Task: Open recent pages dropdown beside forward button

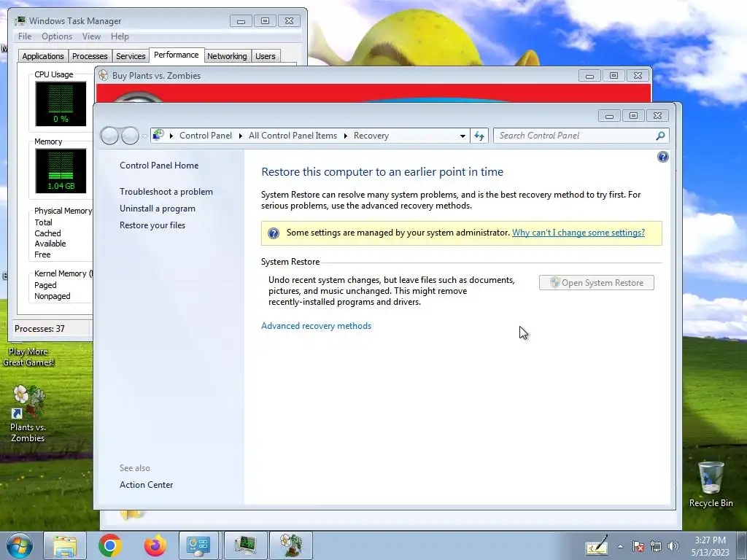Action: coord(144,136)
